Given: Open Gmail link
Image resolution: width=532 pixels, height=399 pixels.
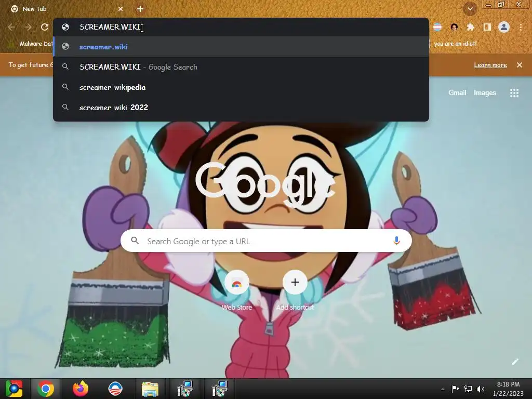Looking at the screenshot, I should [457, 92].
